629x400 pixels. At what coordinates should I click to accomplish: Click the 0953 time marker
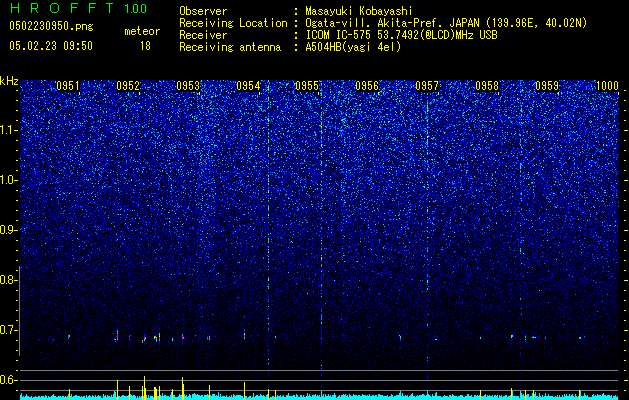click(x=188, y=86)
